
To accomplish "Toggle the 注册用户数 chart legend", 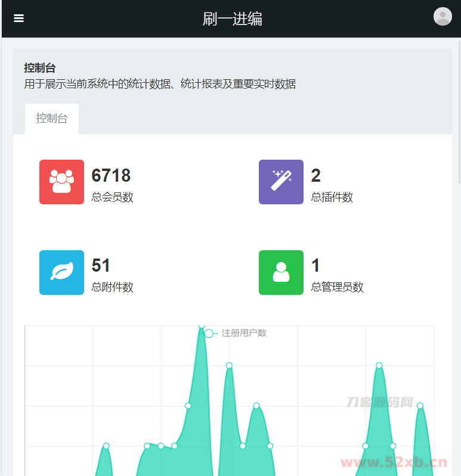I will pos(236,333).
